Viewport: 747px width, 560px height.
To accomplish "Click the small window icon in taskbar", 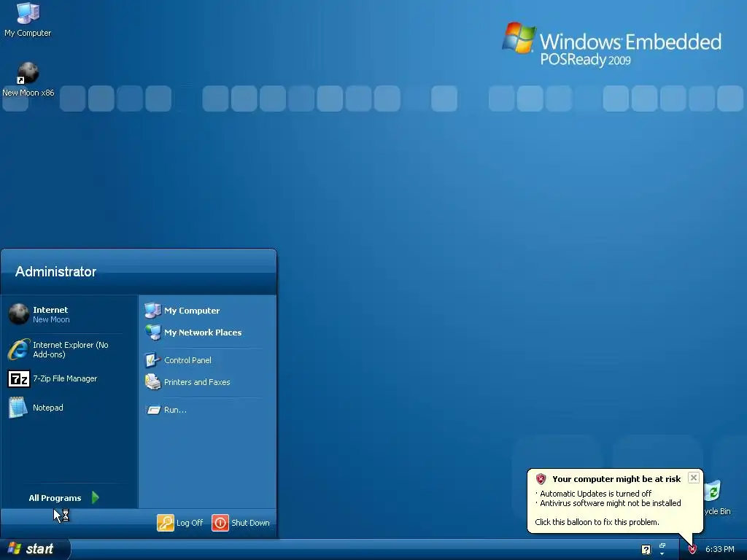I will (662, 545).
